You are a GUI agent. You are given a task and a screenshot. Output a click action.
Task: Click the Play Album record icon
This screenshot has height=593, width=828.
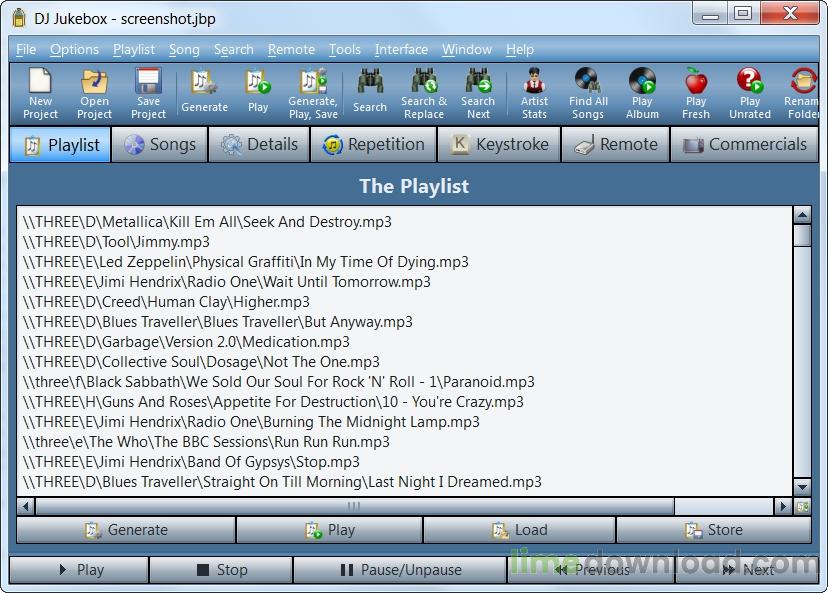642,92
